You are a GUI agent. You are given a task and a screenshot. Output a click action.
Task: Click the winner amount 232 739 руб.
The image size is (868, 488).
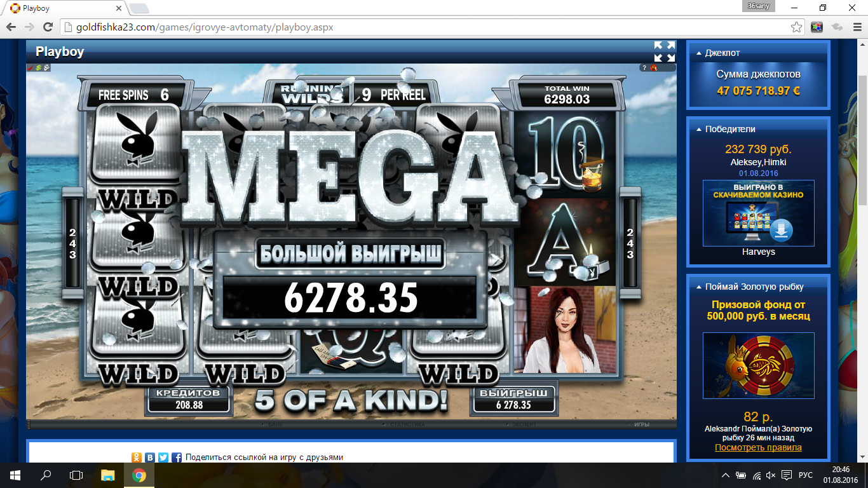point(758,149)
